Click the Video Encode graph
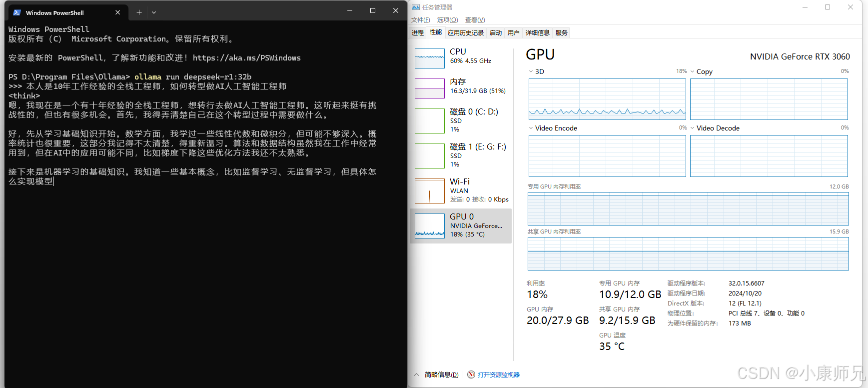 tap(607, 156)
